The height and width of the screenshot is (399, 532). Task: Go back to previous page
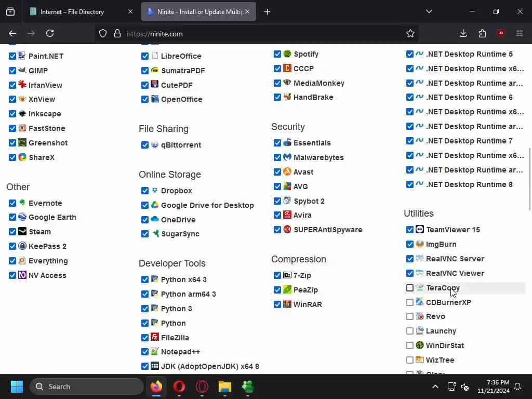click(12, 33)
